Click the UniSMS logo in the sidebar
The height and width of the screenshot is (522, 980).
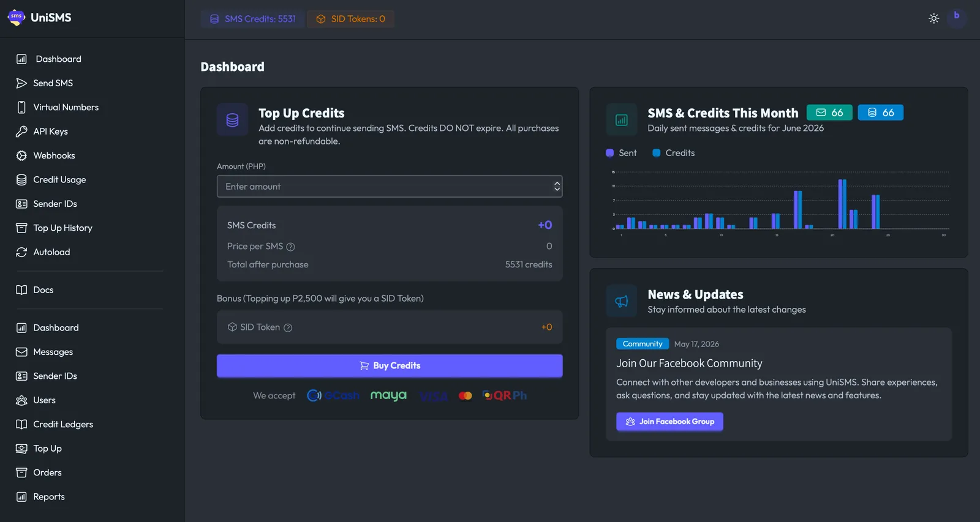click(39, 18)
